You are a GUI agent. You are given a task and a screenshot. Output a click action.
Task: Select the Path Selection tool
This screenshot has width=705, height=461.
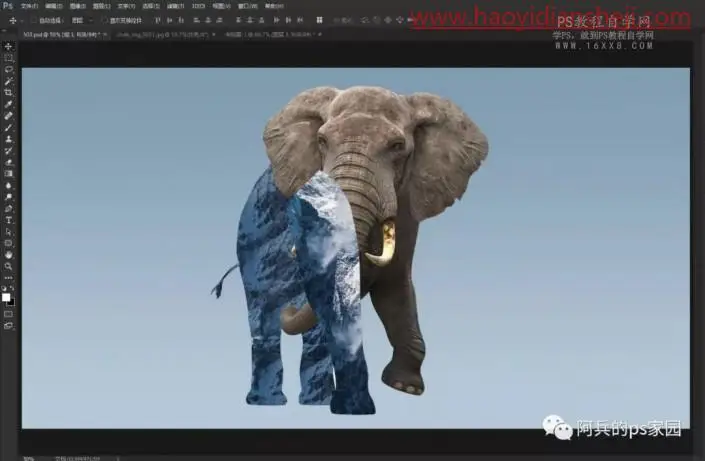coord(8,232)
